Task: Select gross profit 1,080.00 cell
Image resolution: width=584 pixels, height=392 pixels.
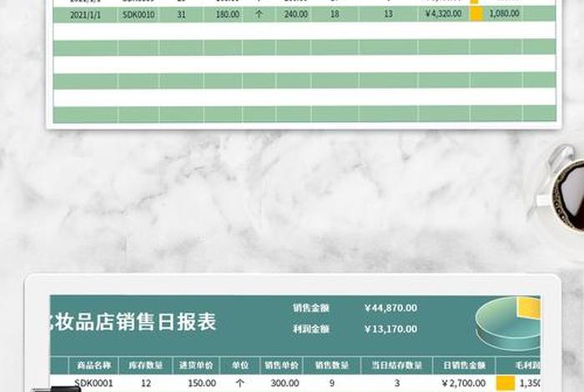Action: pyautogui.click(x=504, y=13)
